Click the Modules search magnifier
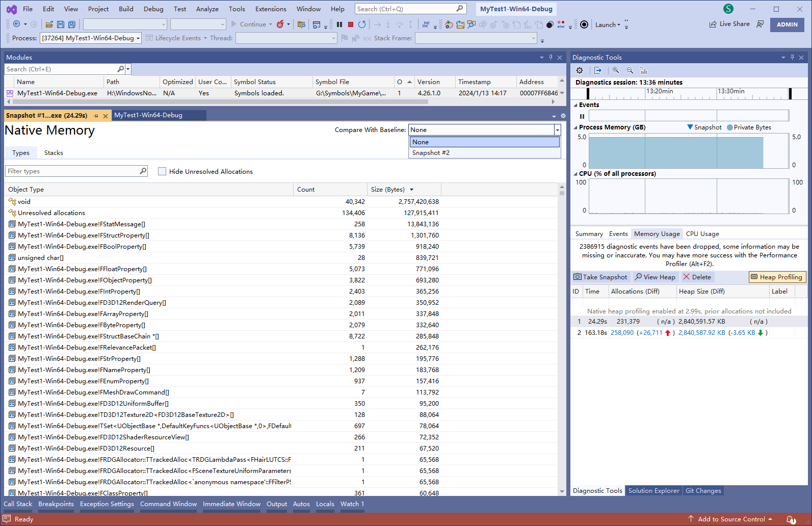 [121, 69]
